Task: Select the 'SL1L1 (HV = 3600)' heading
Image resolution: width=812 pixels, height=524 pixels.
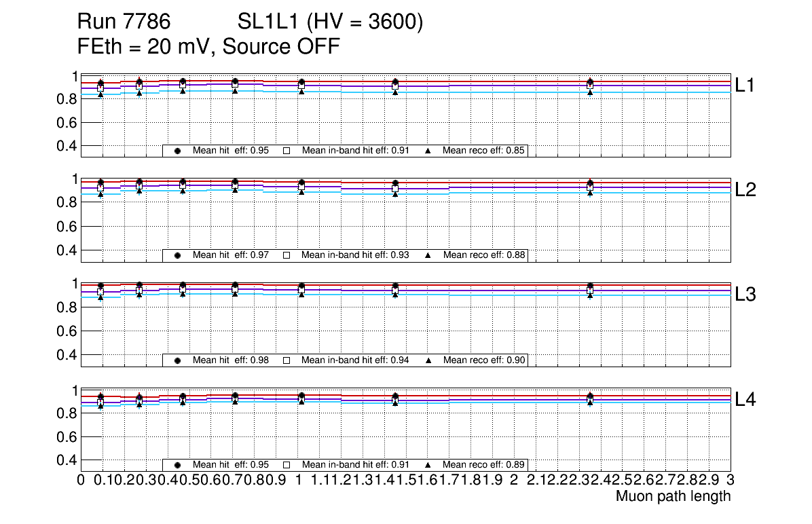Action: click(x=331, y=22)
